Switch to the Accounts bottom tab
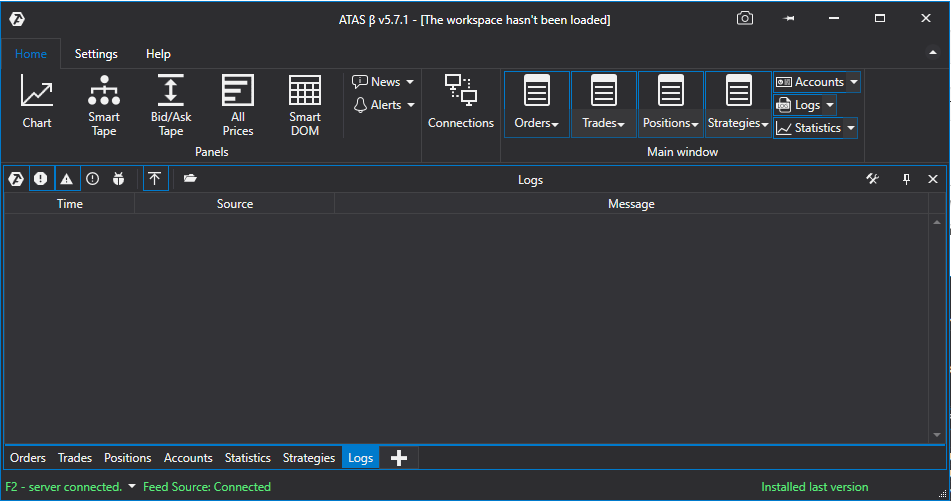 (x=188, y=458)
